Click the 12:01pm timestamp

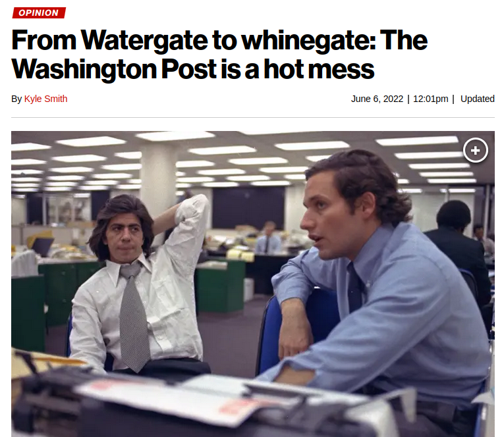[430, 99]
